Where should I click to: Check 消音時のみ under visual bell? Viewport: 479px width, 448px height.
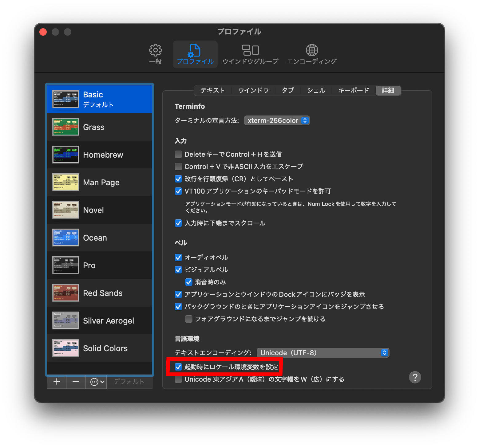tap(188, 282)
